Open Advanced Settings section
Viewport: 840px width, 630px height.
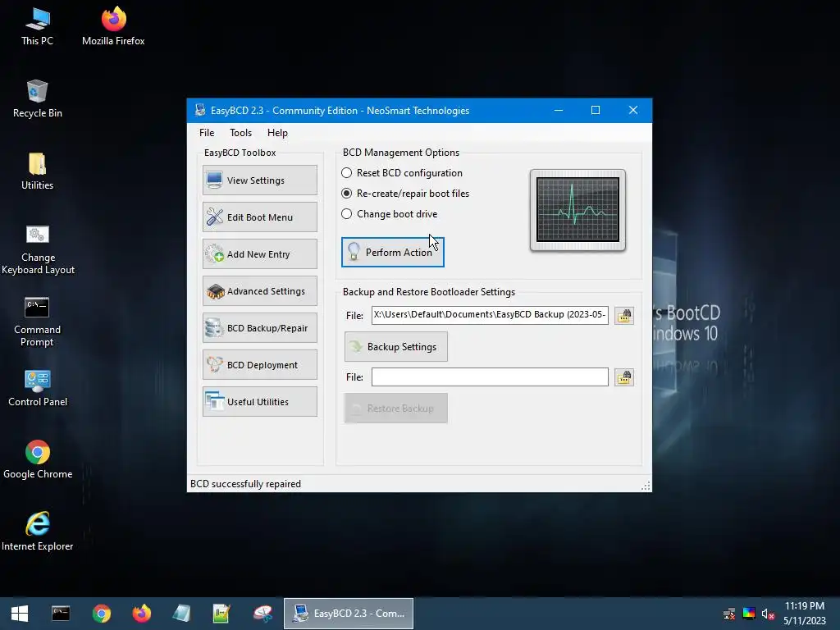(260, 291)
